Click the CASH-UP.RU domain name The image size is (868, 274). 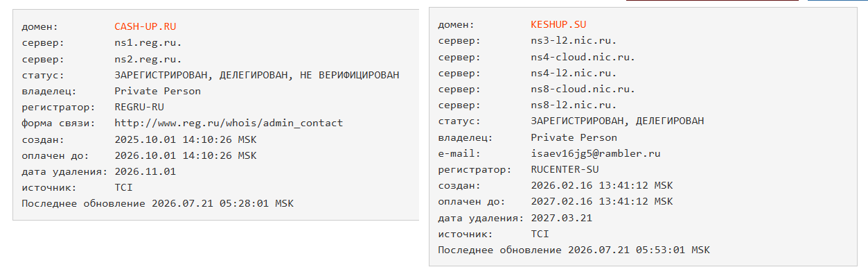(x=145, y=27)
